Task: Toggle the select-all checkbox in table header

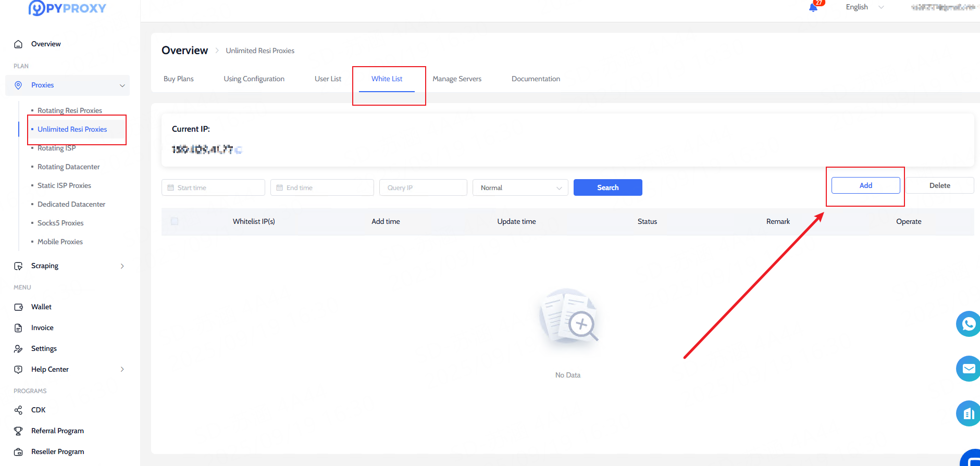Action: click(x=175, y=221)
